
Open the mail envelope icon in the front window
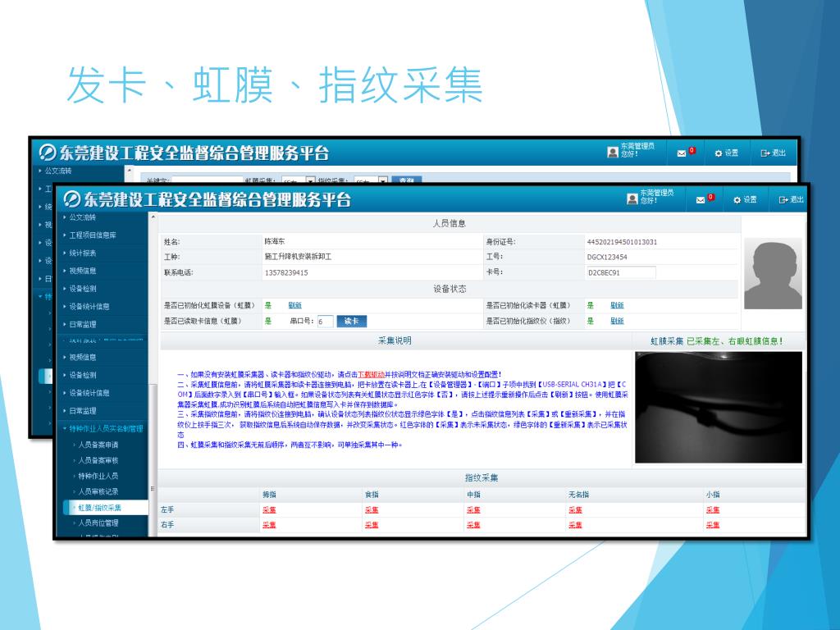point(701,200)
